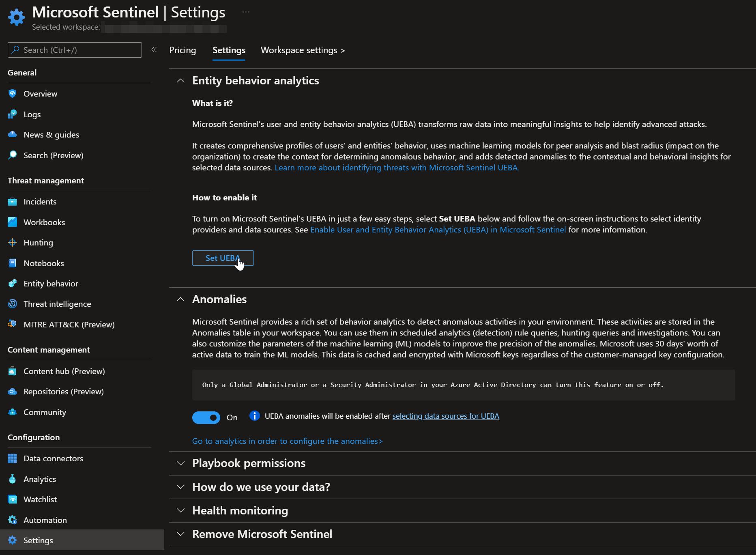Image resolution: width=756 pixels, height=555 pixels.
Task: Click the News & guides cloud icon
Action: click(x=13, y=135)
